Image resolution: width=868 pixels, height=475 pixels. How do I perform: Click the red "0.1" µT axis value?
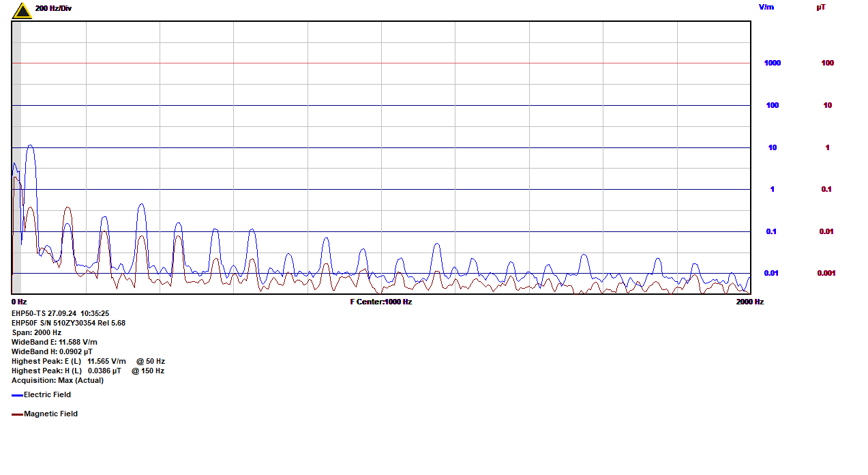pos(826,189)
